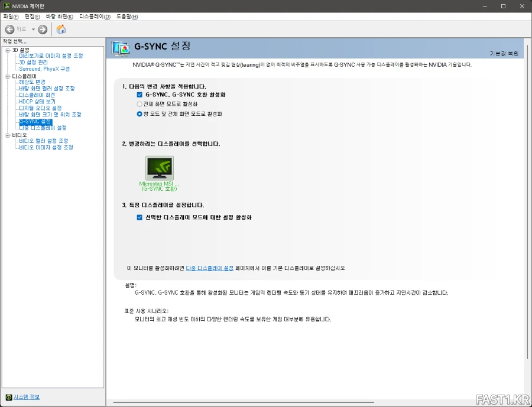This screenshot has height=407, width=532.
Task: Select 전체 화면 모드로 활성화 radio button
Action: tap(140, 104)
